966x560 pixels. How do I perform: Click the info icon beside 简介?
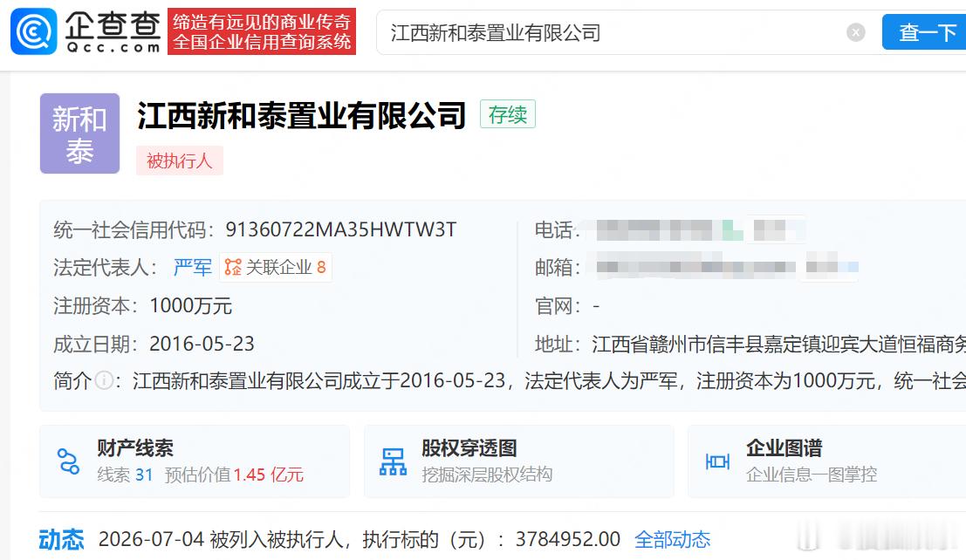click(x=104, y=380)
